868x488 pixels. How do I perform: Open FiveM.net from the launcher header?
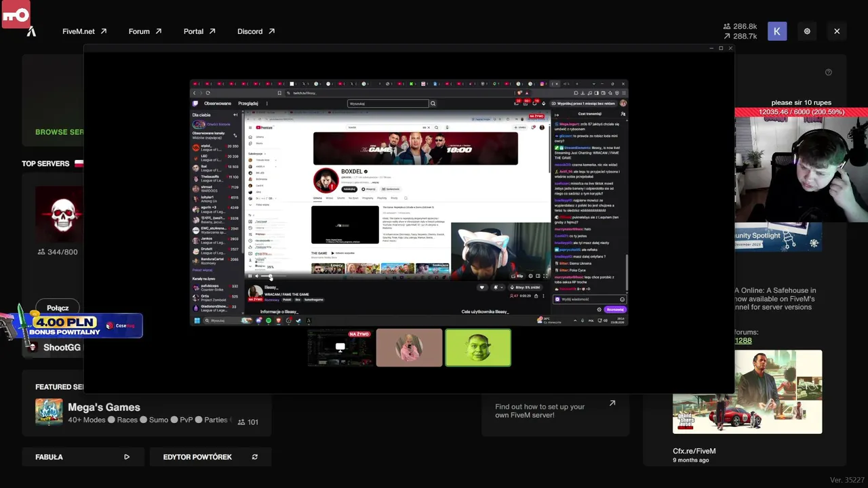(x=85, y=31)
